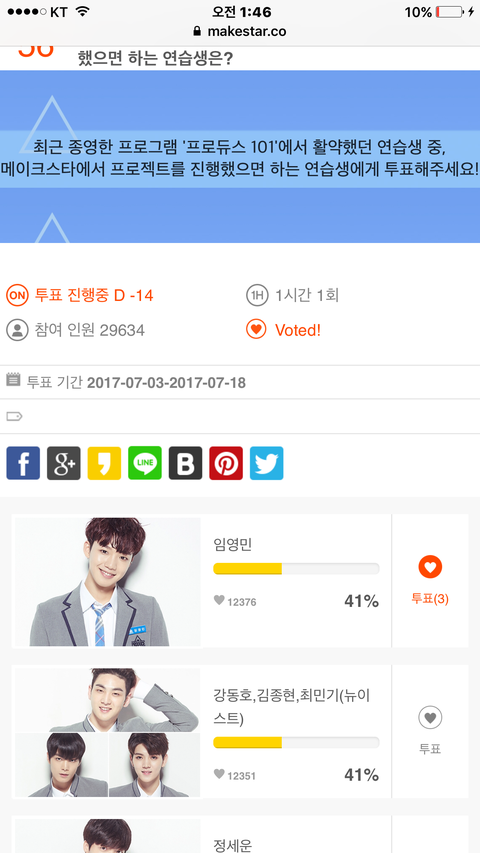
Task: Click 임영민 yellow vote progress bar
Action: click(296, 569)
